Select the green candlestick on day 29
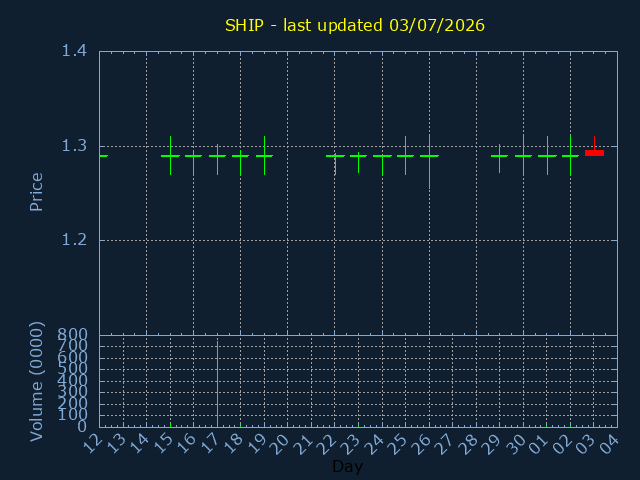The height and width of the screenshot is (480, 640). click(x=499, y=158)
